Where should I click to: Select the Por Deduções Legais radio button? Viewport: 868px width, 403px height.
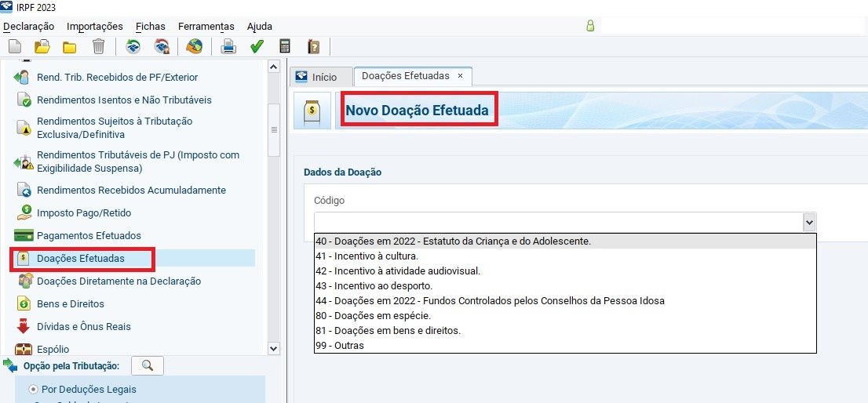tap(34, 389)
